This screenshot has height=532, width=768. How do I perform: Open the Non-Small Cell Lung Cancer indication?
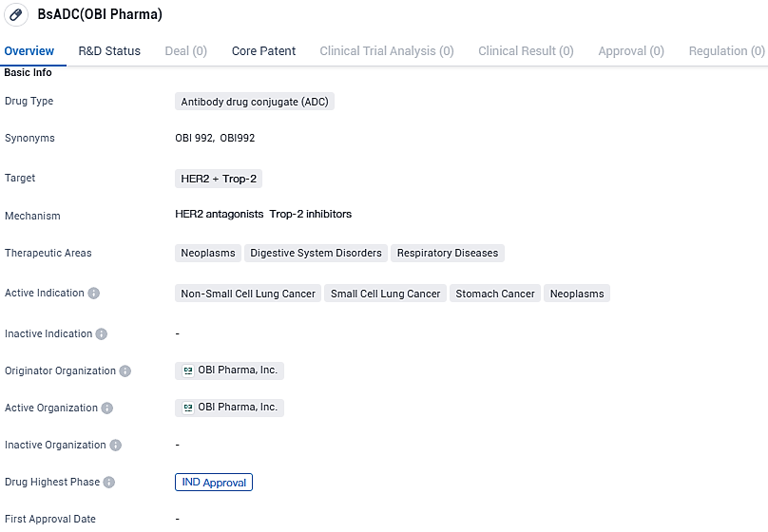coord(248,294)
